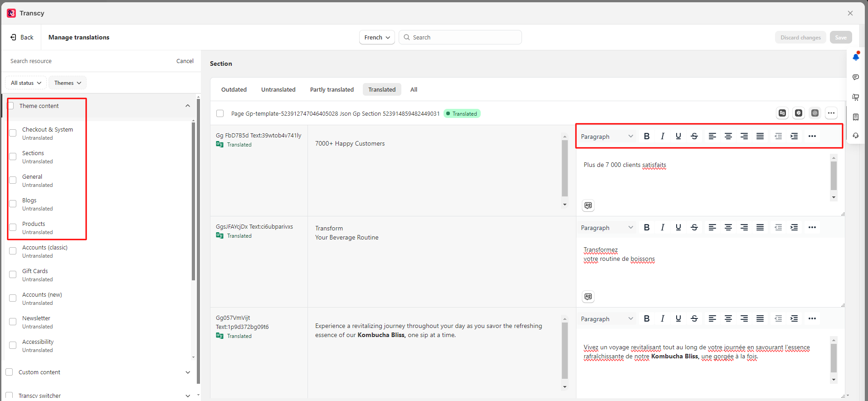The image size is (868, 401).
Task: Switch to the Untranslated tab
Action: (x=278, y=89)
